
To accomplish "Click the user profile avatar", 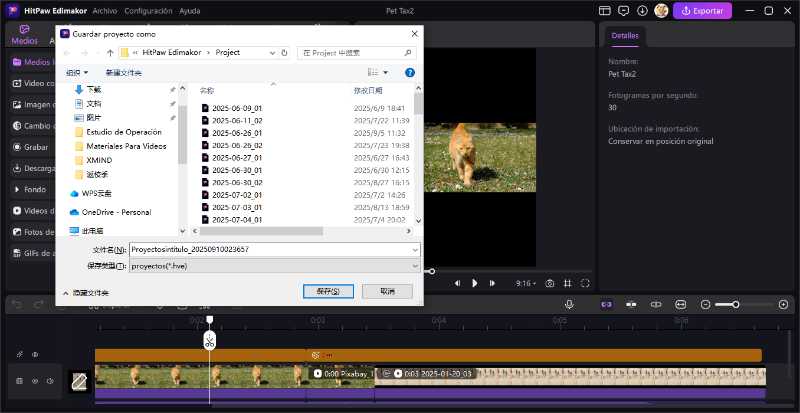I will 661,10.
